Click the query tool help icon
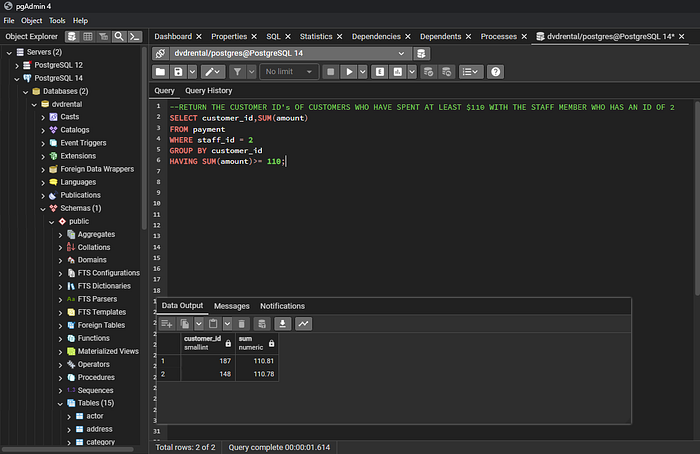The image size is (700, 454). [x=495, y=72]
